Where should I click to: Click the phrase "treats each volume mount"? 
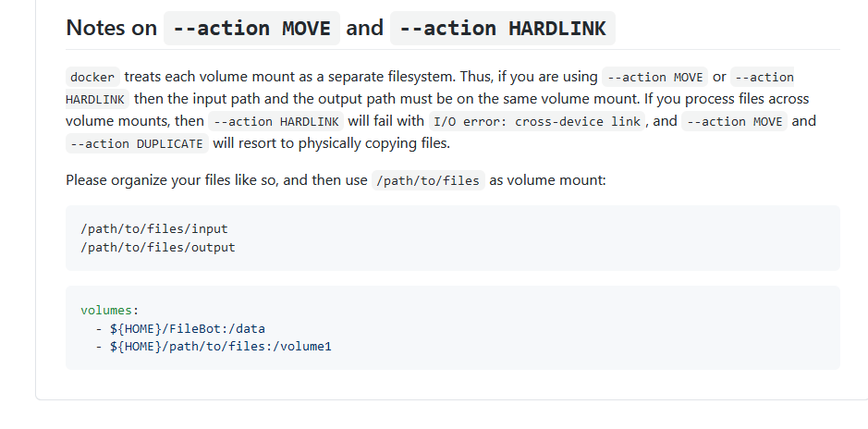[x=201, y=77]
